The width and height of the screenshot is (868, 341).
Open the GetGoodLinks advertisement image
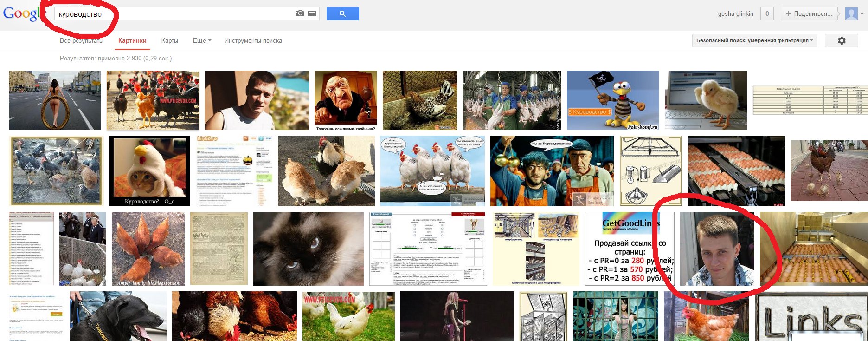630,249
